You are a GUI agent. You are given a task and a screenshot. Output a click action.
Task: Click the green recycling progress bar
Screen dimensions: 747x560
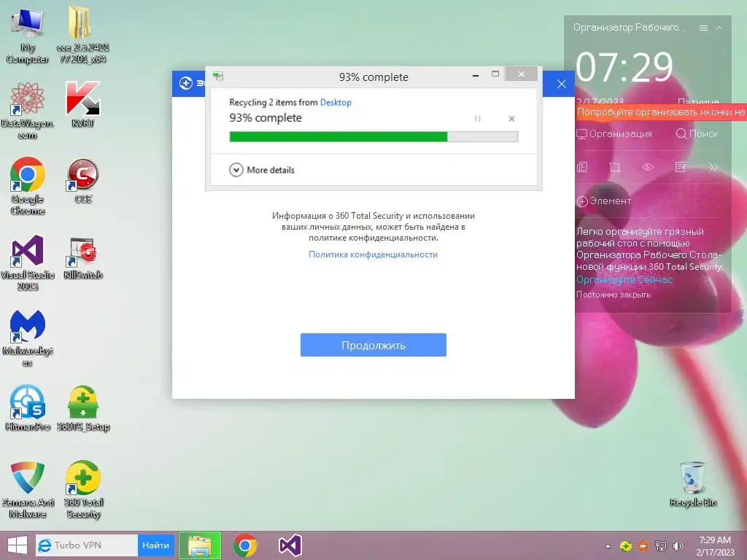click(x=373, y=136)
